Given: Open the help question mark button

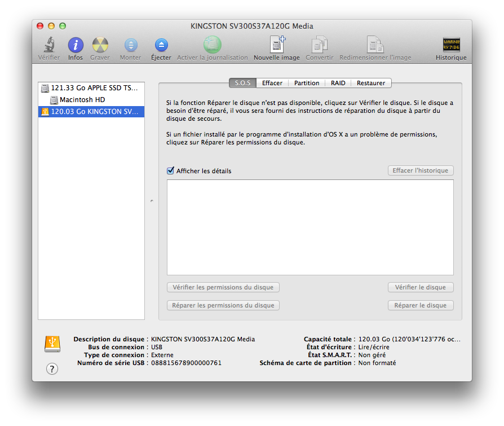Looking at the screenshot, I should pos(52,368).
